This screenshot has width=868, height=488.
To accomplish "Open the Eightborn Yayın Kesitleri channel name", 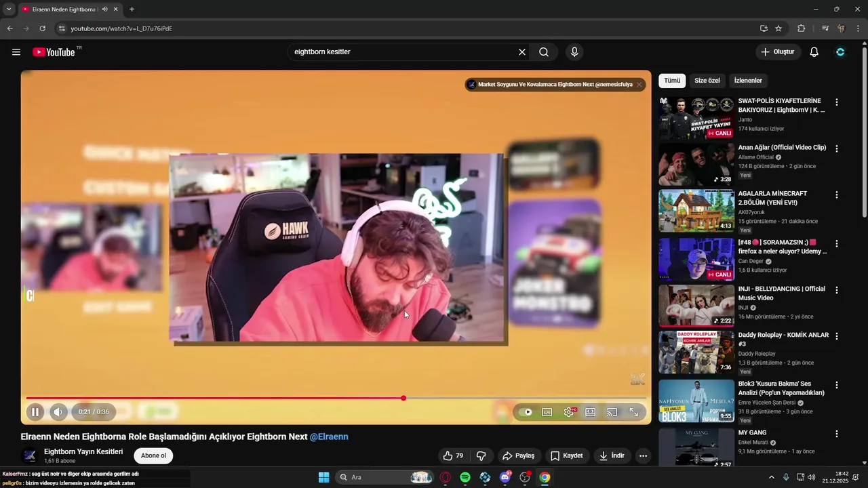I will (x=83, y=452).
